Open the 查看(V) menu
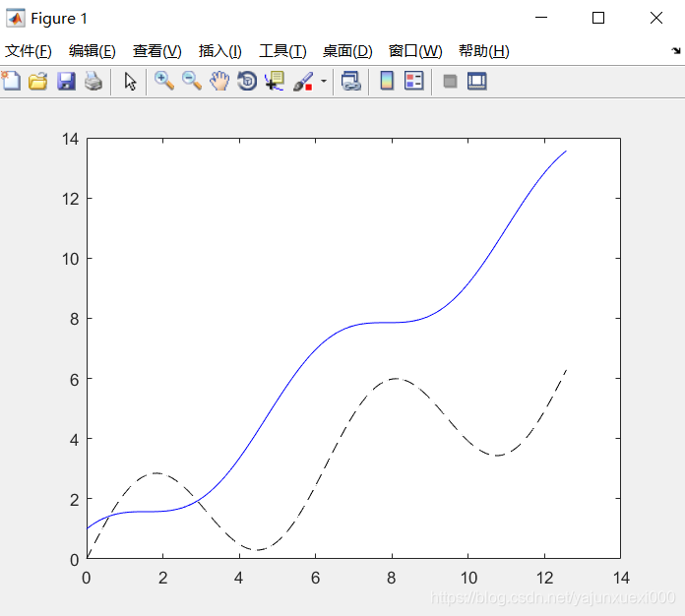Viewport: 685px width, 616px height. point(157,51)
